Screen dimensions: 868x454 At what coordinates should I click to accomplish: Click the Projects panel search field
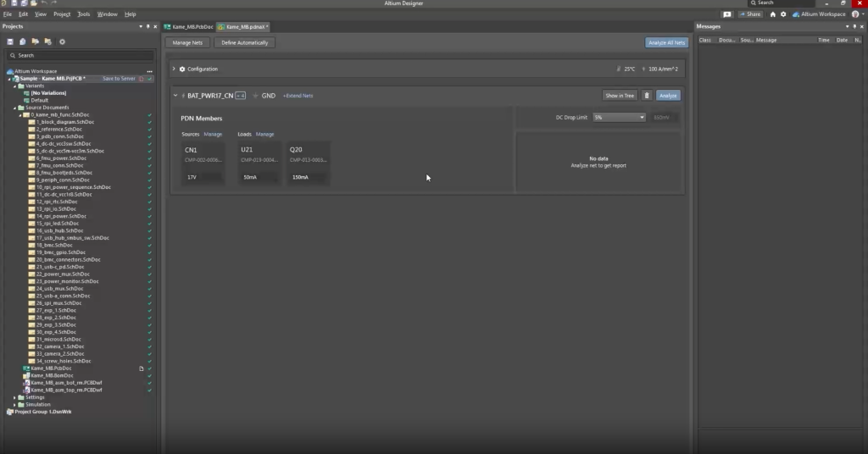pos(80,55)
